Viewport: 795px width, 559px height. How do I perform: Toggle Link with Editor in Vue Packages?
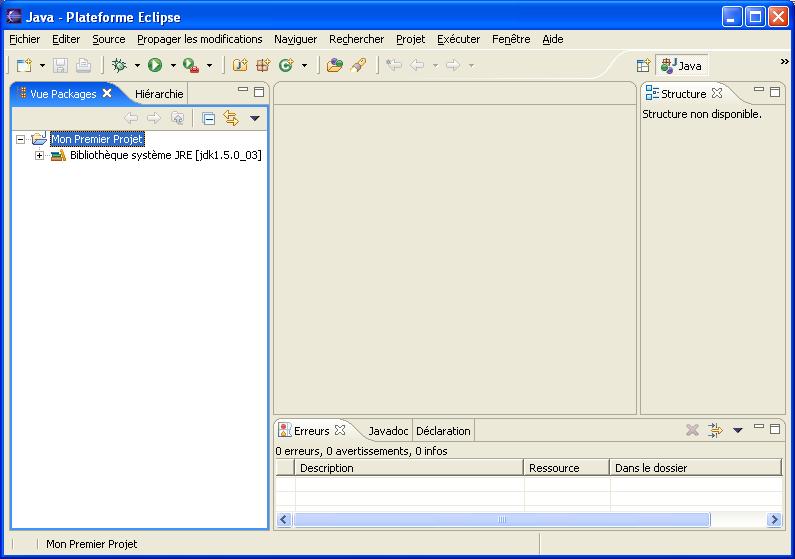pyautogui.click(x=231, y=118)
